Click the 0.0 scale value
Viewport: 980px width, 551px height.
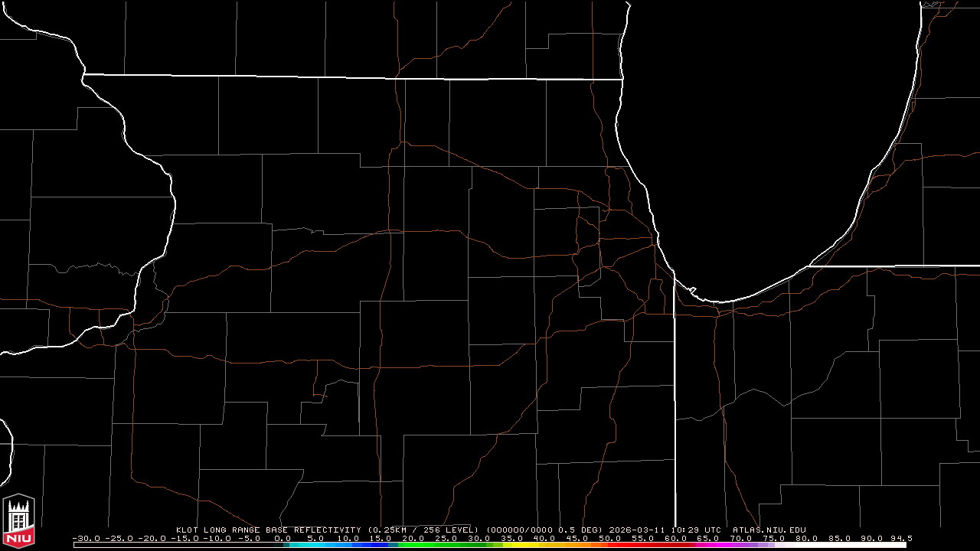click(283, 538)
